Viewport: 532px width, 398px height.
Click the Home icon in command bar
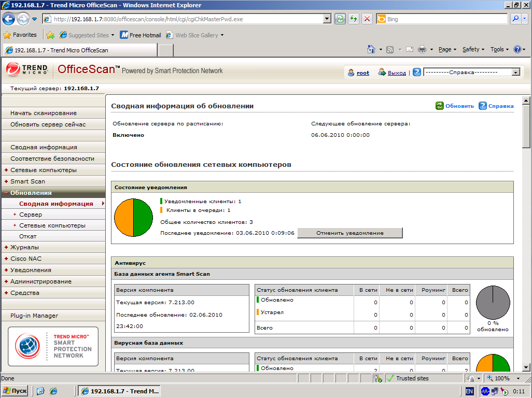click(x=371, y=50)
